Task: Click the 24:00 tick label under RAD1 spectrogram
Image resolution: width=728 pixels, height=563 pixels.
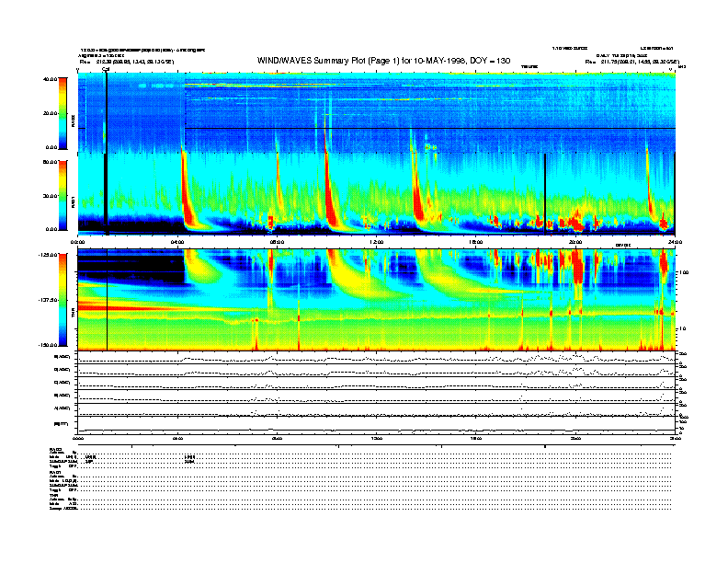Action: pos(675,242)
